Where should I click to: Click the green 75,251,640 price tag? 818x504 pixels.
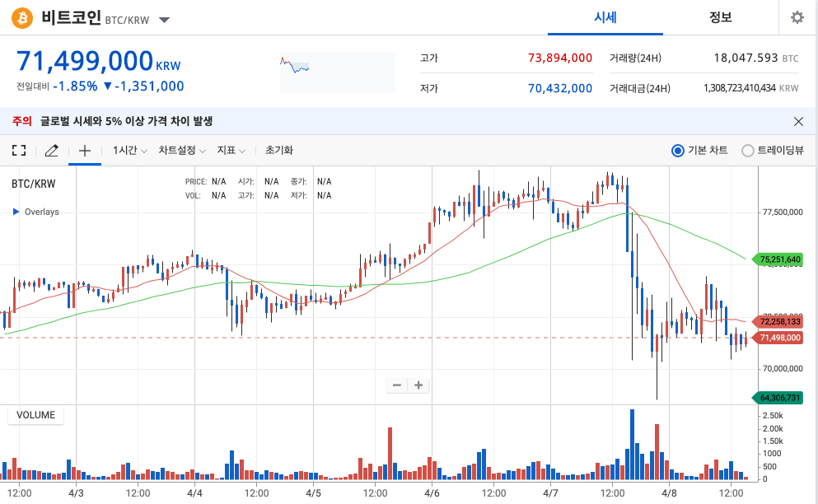(777, 259)
